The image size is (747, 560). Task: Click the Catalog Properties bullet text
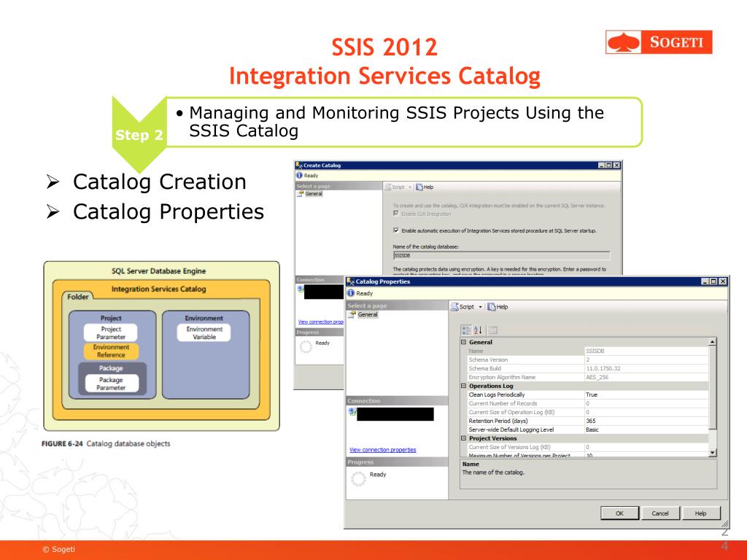[169, 212]
